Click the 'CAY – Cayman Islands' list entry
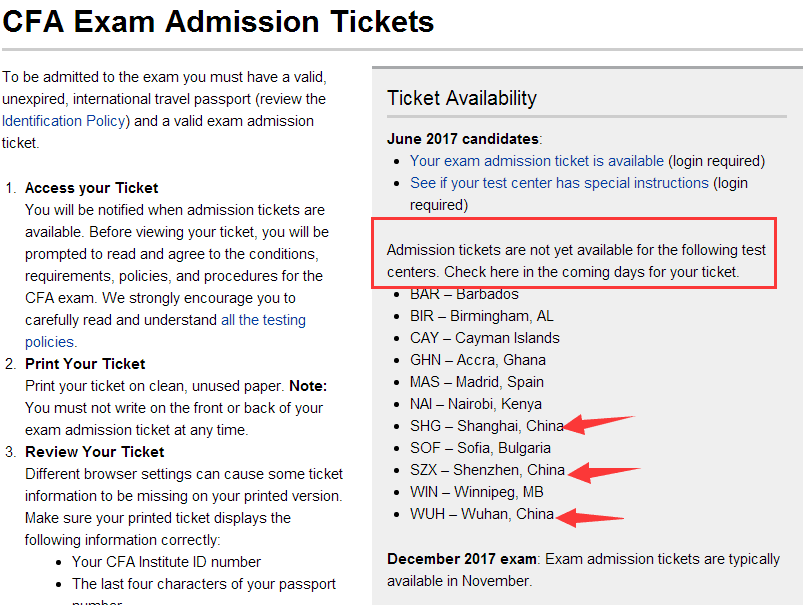 [x=485, y=338]
